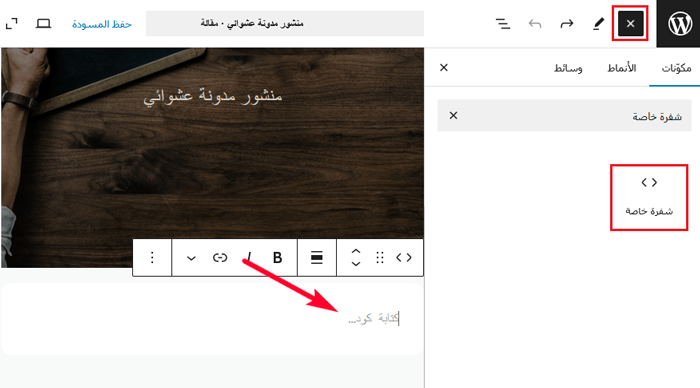Click the drag handle dots icon

click(x=380, y=258)
